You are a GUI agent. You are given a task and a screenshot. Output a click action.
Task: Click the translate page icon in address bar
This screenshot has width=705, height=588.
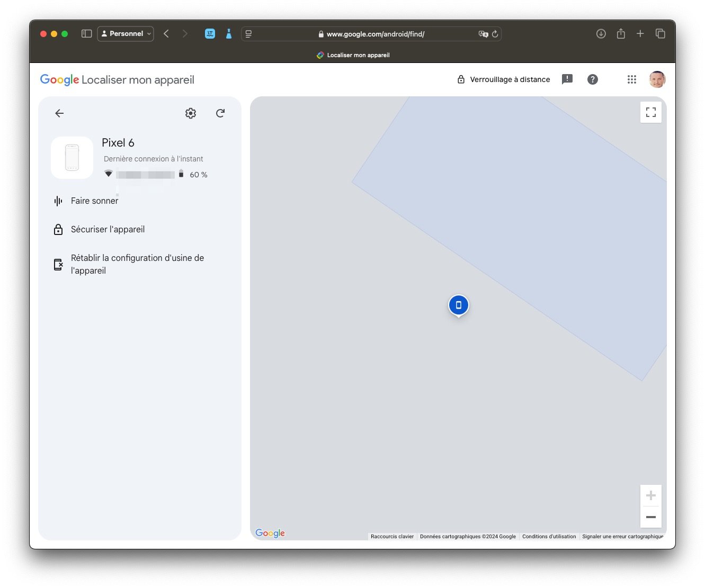pos(483,34)
